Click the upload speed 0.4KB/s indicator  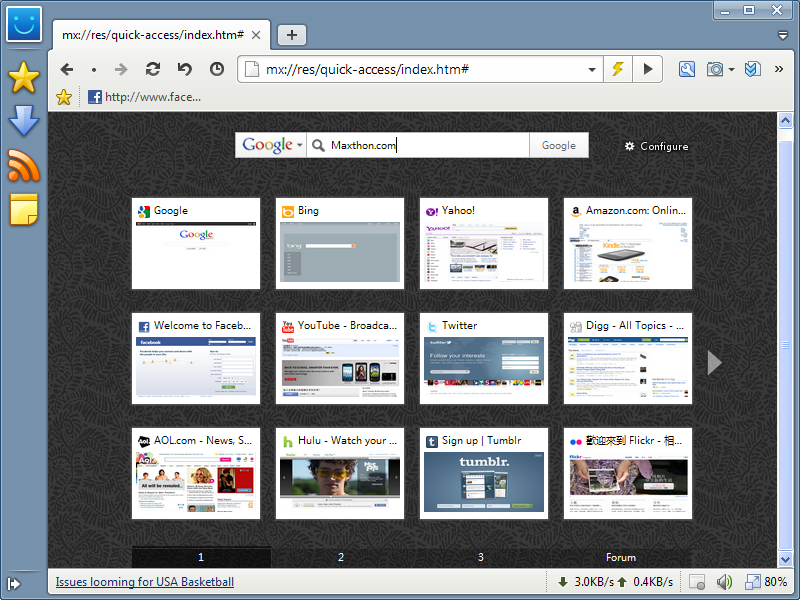coord(645,582)
